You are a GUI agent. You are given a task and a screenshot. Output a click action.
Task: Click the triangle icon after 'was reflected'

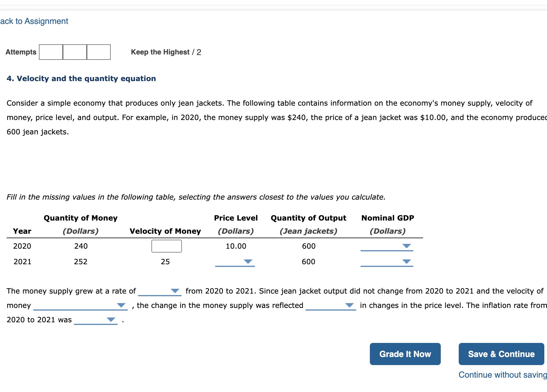[x=349, y=305]
